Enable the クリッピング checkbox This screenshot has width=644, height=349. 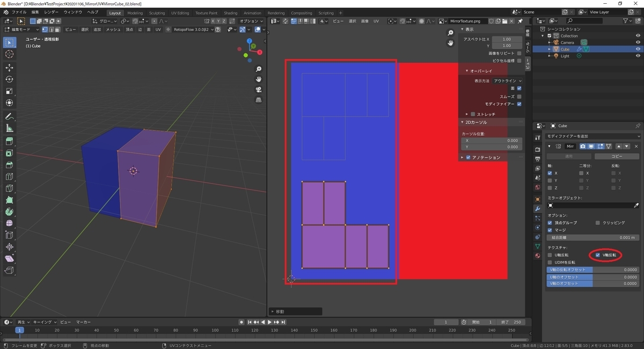(598, 223)
